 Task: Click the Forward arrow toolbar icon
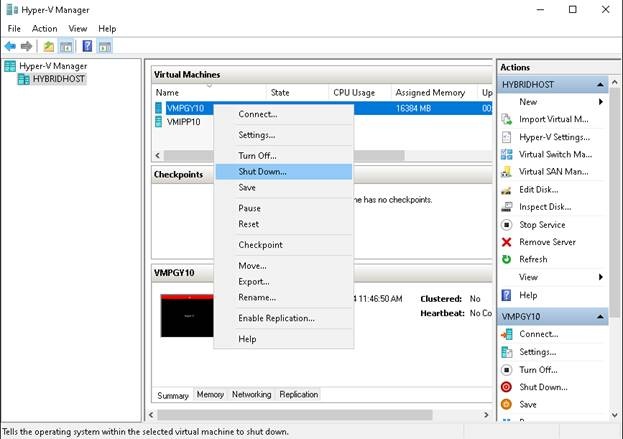click(x=26, y=46)
